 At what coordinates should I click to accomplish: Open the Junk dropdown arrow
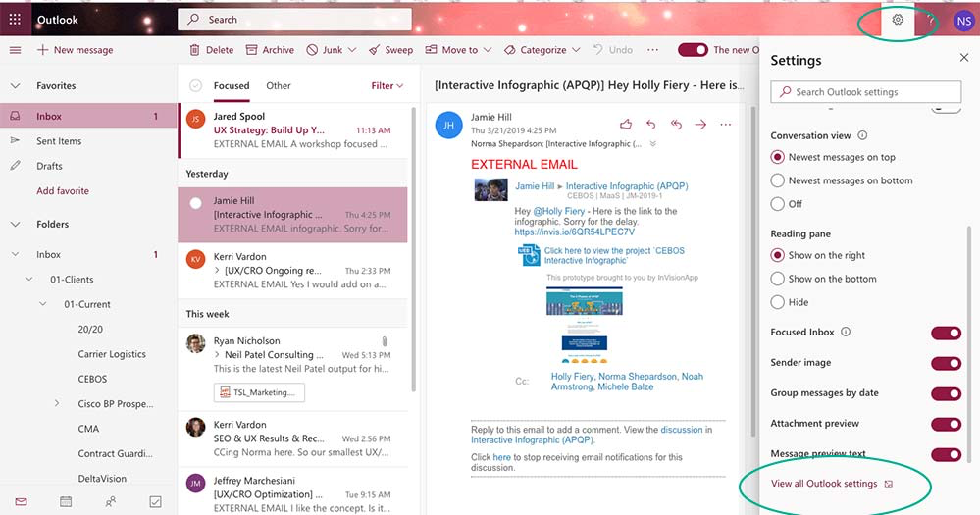(x=352, y=50)
